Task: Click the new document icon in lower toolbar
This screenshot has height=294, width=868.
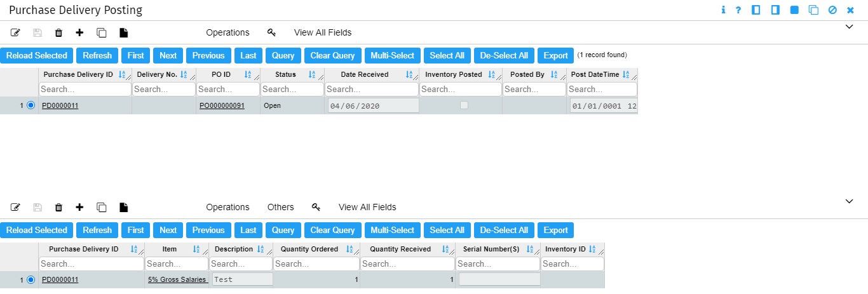Action: click(124, 207)
